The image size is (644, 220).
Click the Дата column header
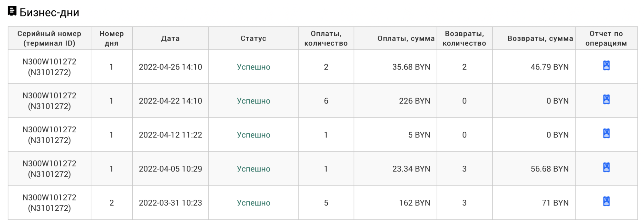point(171,38)
